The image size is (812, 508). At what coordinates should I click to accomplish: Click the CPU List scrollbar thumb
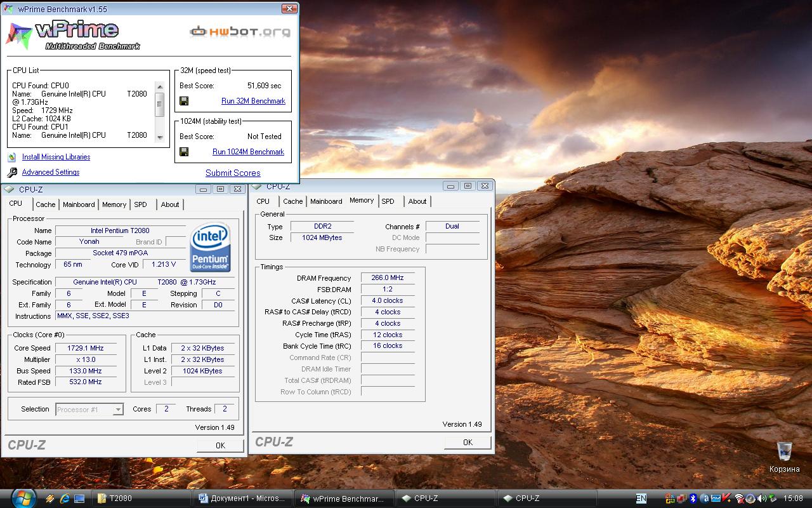pos(160,104)
